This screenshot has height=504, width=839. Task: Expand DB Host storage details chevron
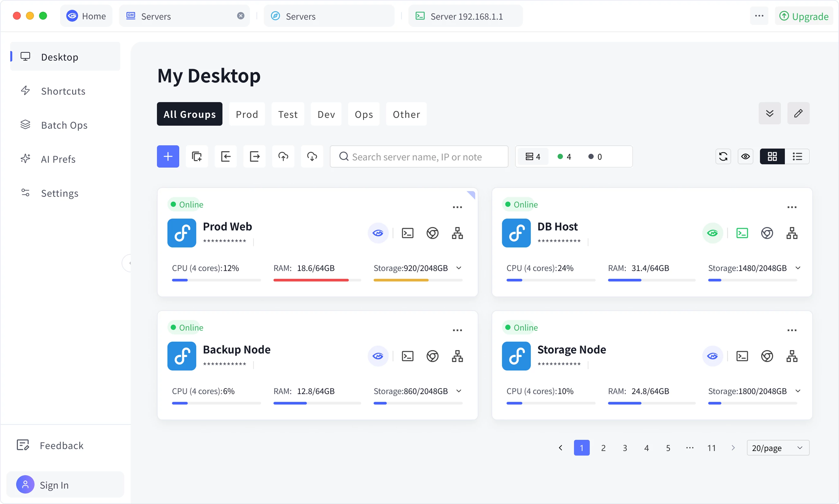point(798,268)
